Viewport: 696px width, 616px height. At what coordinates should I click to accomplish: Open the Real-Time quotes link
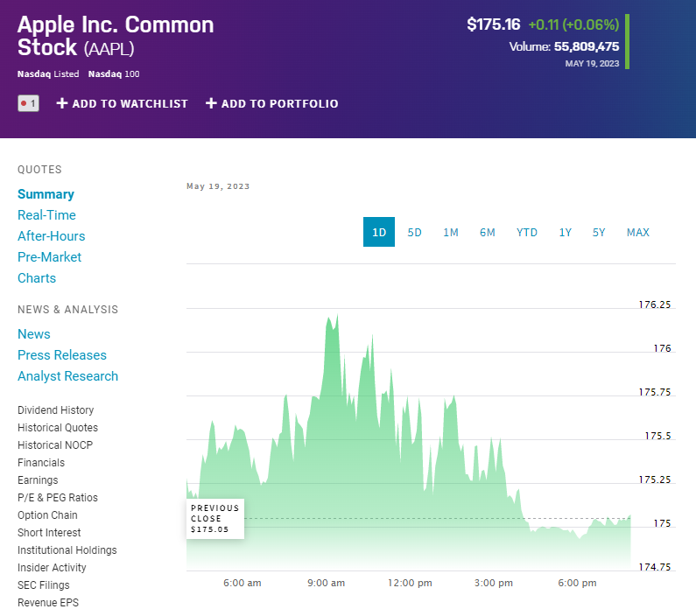tap(46, 215)
